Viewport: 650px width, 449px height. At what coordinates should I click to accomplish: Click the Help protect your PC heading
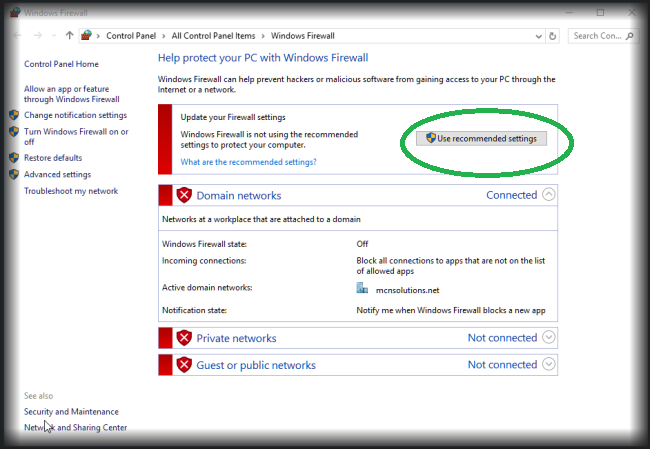click(x=263, y=58)
